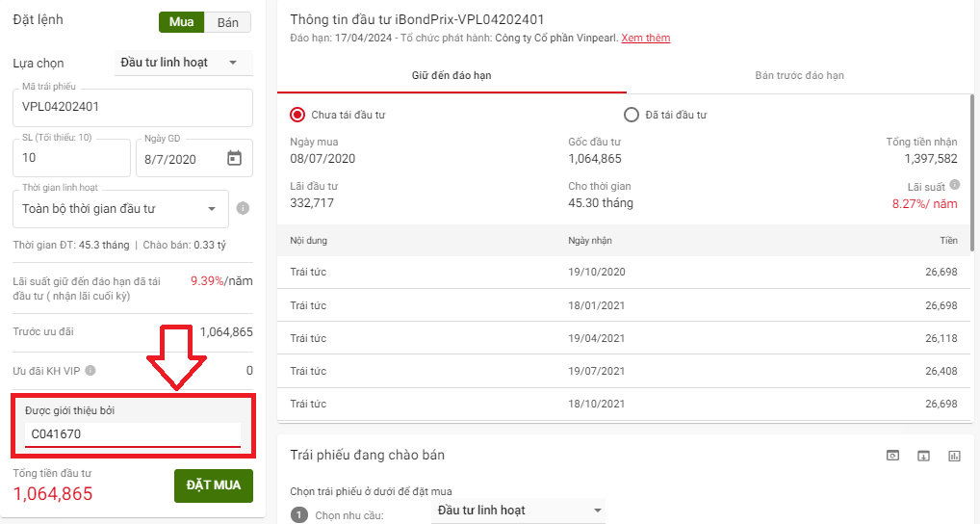The height and width of the screenshot is (524, 980).
Task: Choose the Đã tái đầu tư radio option
Action: pos(632,115)
